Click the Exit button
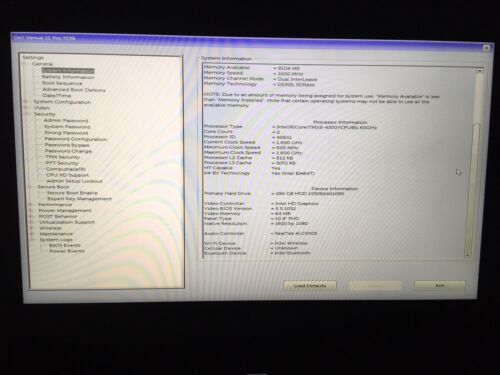 pos(440,285)
